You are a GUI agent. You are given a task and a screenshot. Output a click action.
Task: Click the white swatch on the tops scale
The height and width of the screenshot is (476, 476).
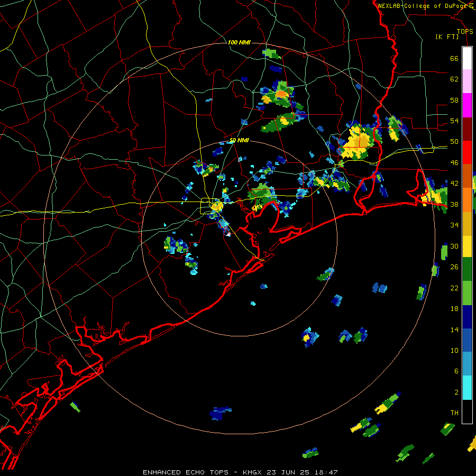click(467, 58)
